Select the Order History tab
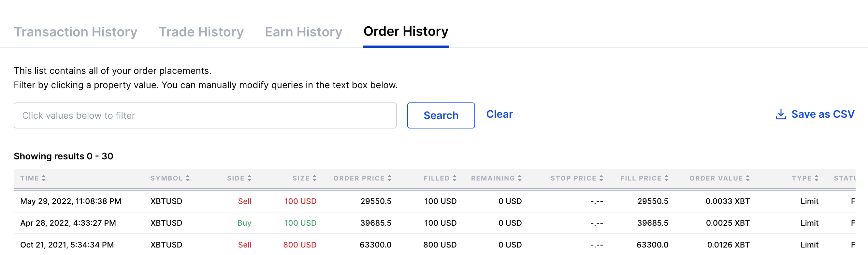The height and width of the screenshot is (255, 868). point(406,31)
